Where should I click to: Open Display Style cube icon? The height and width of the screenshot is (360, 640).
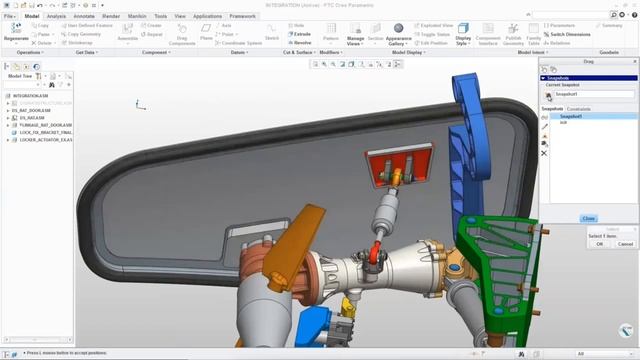[x=463, y=29]
